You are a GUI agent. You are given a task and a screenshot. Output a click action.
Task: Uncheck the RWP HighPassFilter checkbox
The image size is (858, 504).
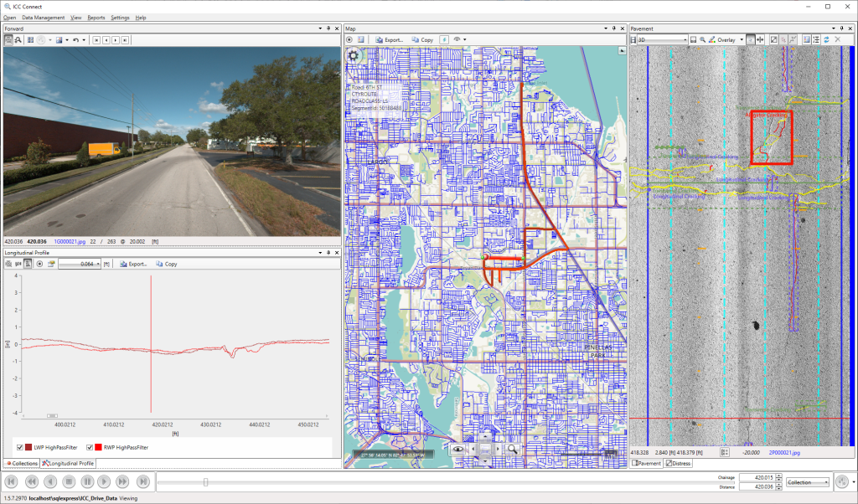90,448
